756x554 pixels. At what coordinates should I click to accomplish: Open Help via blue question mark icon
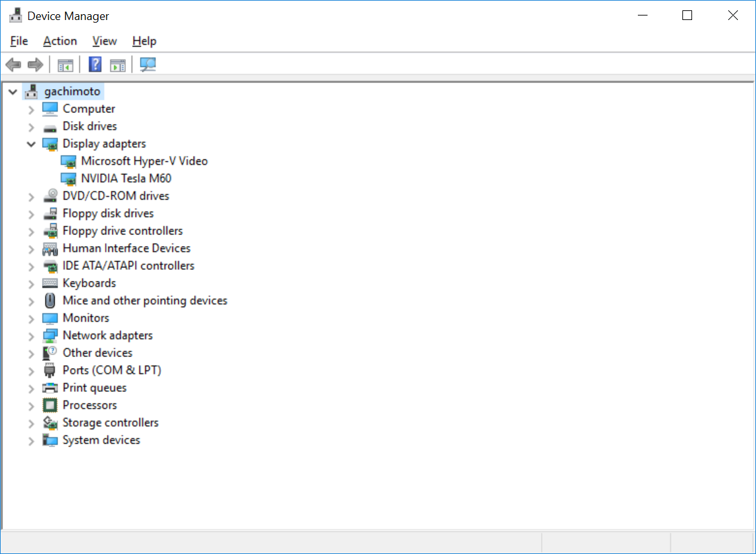click(95, 65)
